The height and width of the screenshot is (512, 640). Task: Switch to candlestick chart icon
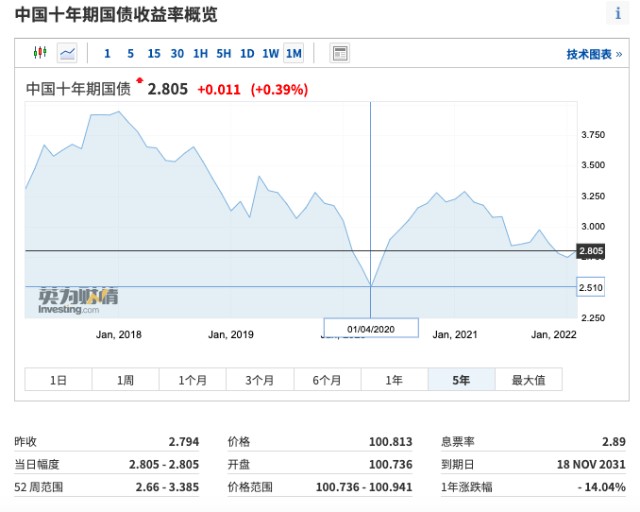coord(40,53)
